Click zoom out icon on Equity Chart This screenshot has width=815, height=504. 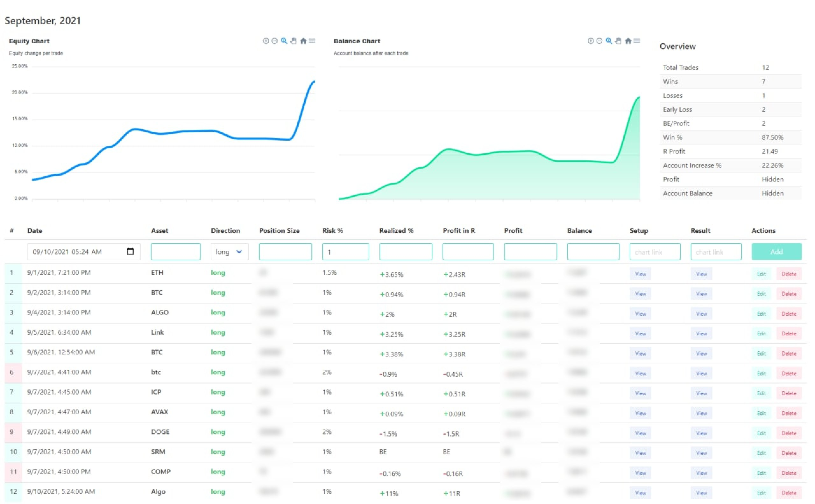click(x=274, y=41)
